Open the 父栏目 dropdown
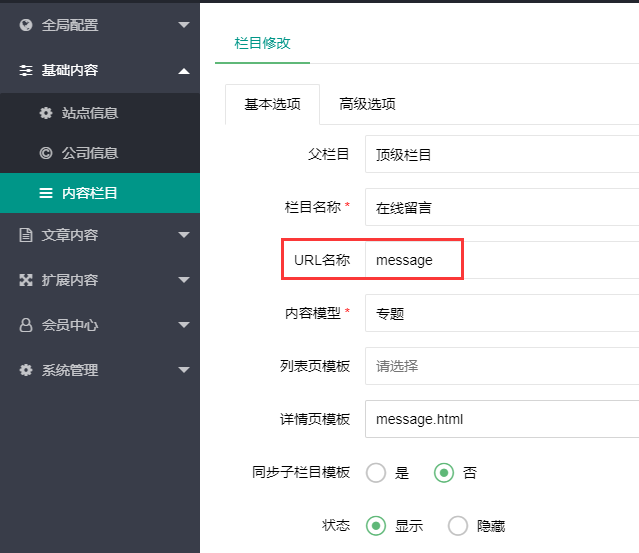The height and width of the screenshot is (553, 639). [502, 155]
